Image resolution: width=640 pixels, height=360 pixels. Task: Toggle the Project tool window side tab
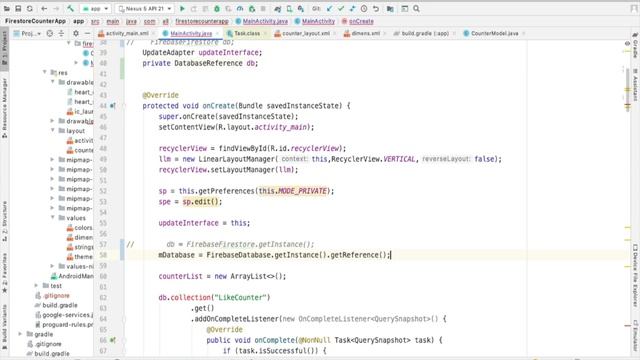(4, 48)
